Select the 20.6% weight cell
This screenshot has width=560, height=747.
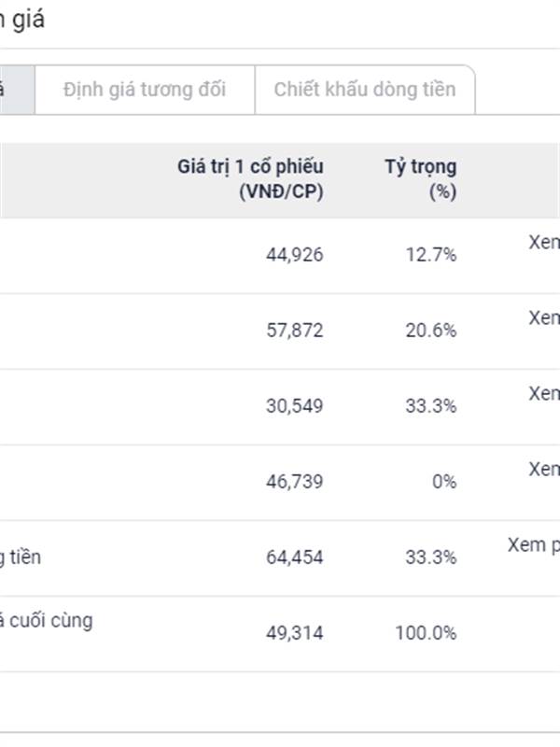(x=431, y=331)
